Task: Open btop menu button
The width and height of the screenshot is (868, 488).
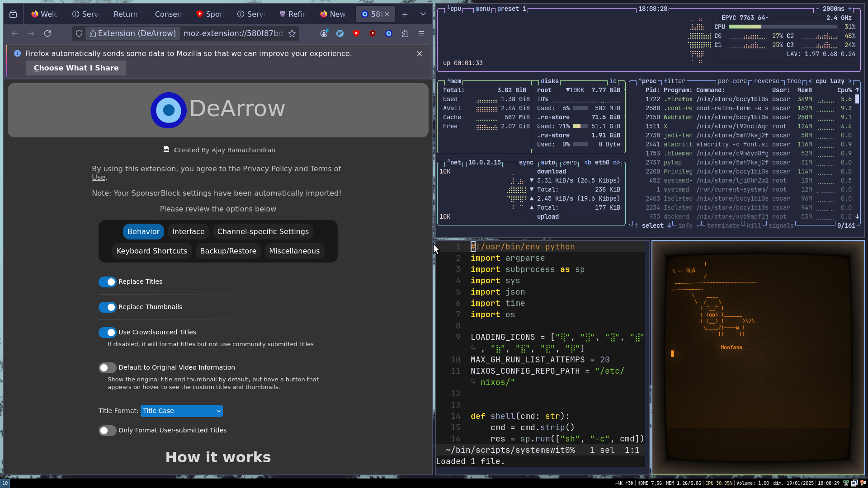Action: click(x=483, y=9)
